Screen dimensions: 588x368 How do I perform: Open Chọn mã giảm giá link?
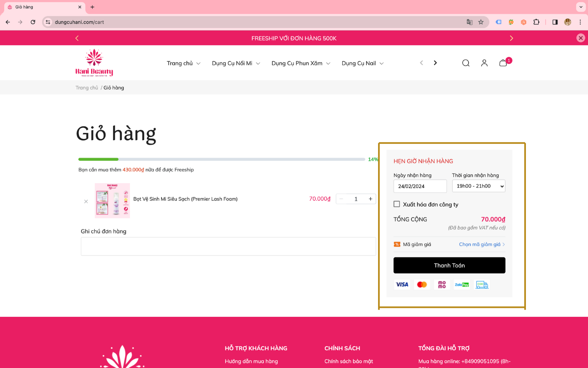click(x=482, y=245)
